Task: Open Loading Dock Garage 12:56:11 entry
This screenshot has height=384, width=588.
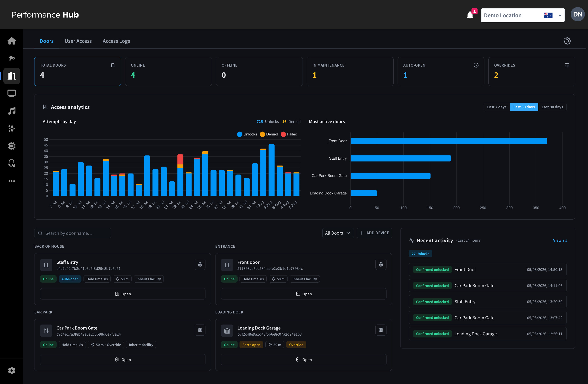Action: click(x=487, y=334)
